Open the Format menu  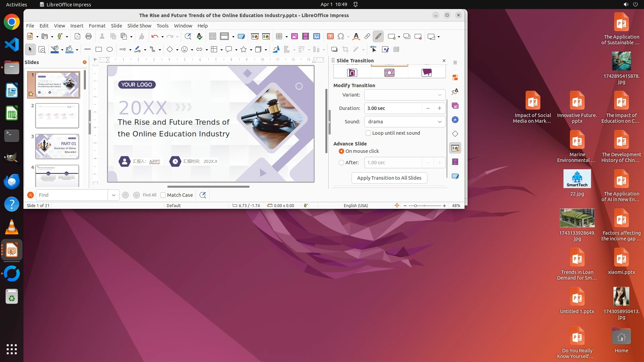point(97,25)
